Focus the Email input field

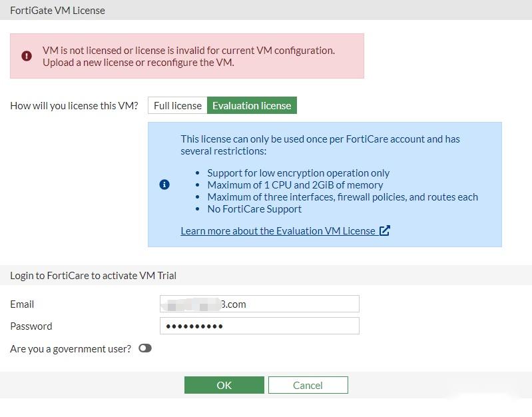point(260,304)
